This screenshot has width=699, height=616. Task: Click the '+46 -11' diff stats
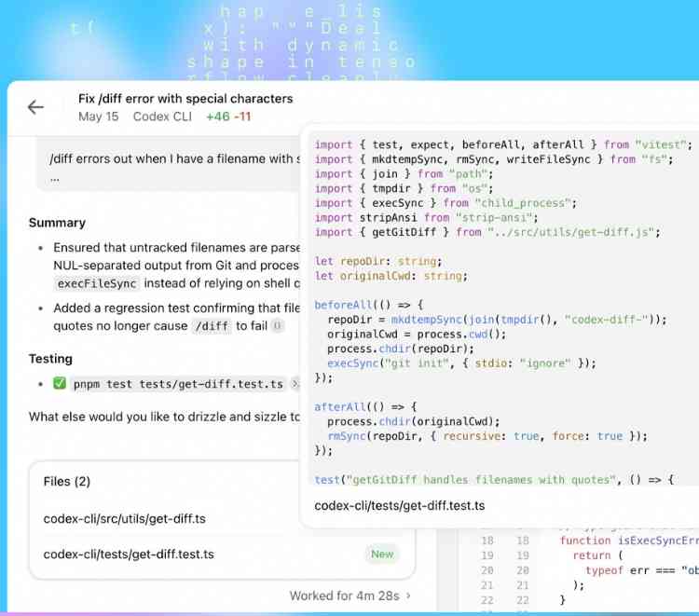pyautogui.click(x=228, y=116)
